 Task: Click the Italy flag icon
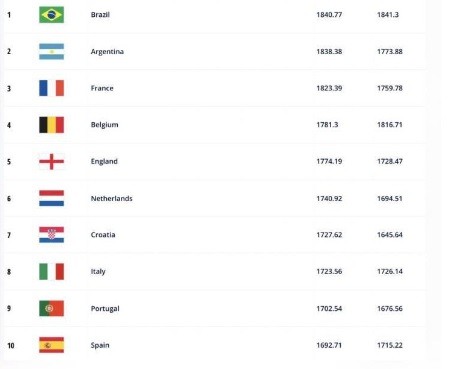coord(51,271)
